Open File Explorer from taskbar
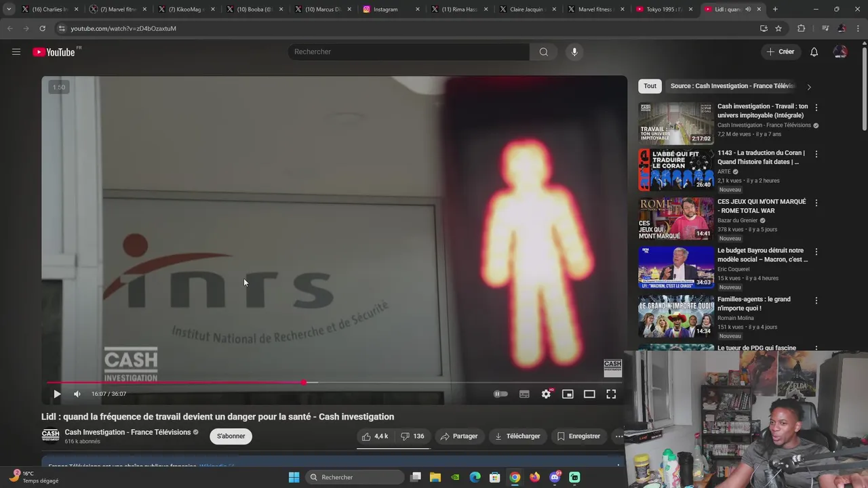This screenshot has width=868, height=488. click(435, 477)
